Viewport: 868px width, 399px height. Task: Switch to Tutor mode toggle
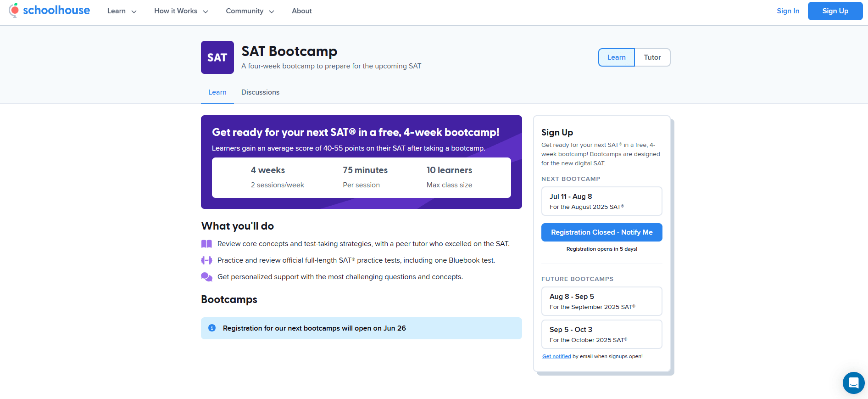click(x=652, y=57)
